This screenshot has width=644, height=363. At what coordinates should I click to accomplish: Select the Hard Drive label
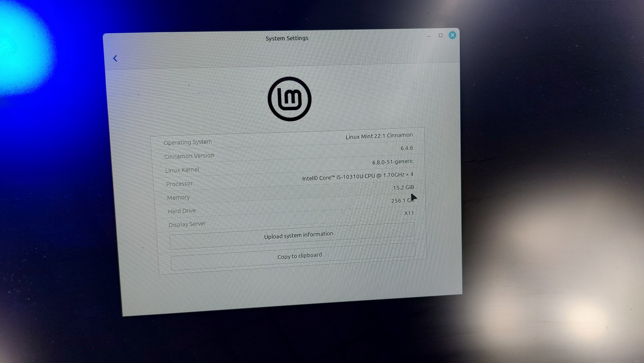click(x=182, y=211)
